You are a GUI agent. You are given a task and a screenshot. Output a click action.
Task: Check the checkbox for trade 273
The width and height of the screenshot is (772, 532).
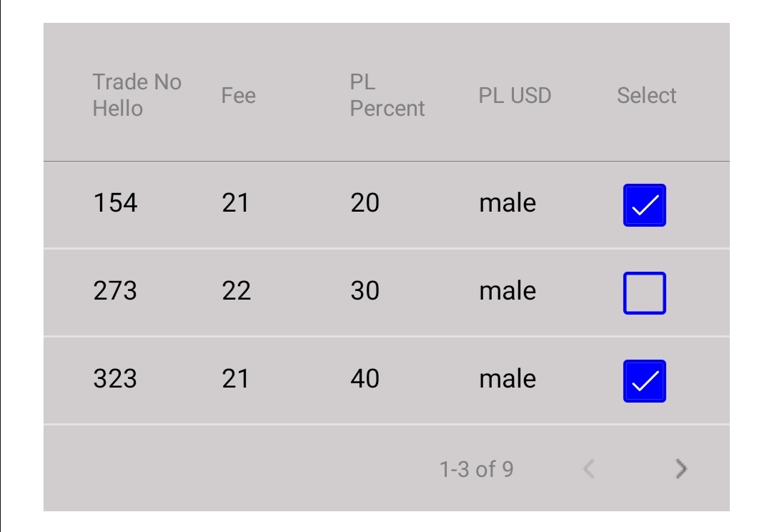coord(644,293)
